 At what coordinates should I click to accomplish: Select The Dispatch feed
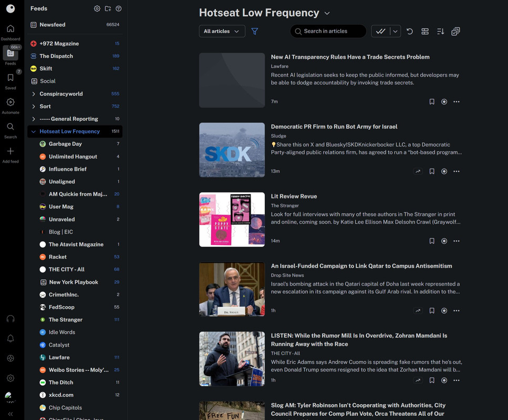click(75, 56)
